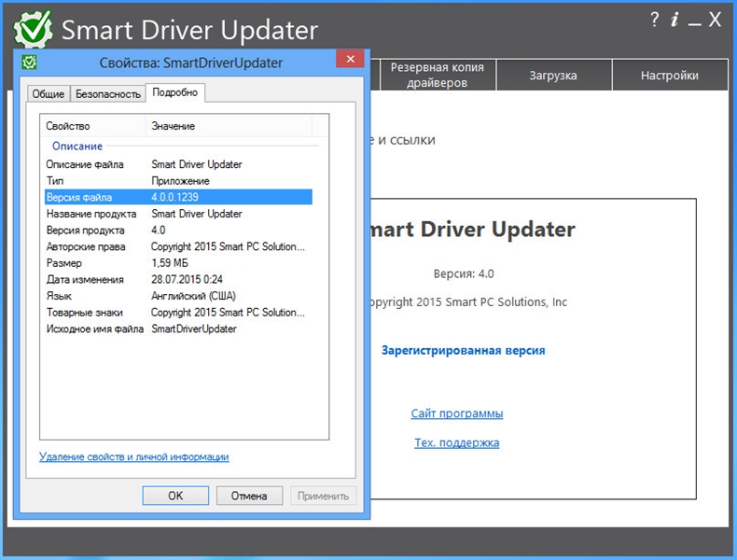Select the Версия продукта row
The height and width of the screenshot is (560, 737).
(x=178, y=231)
